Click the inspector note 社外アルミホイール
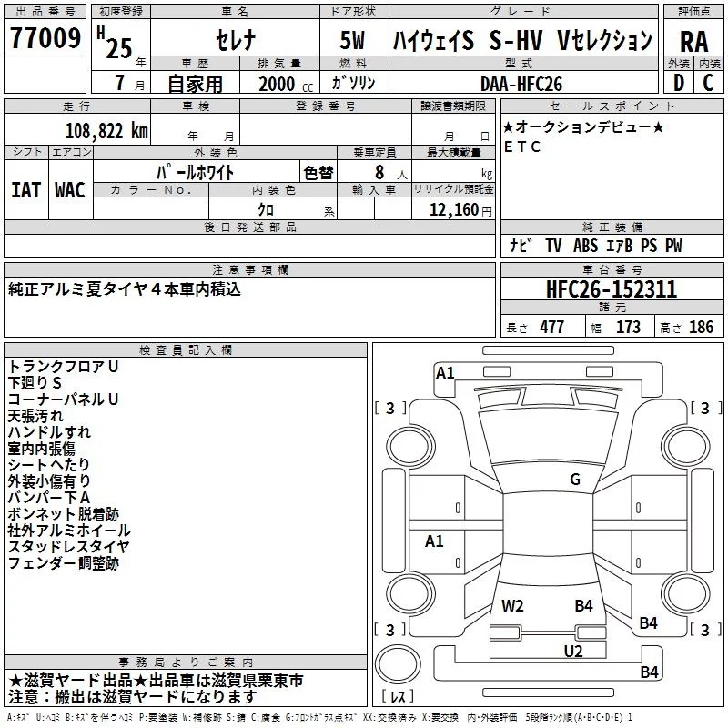Image resolution: width=728 pixels, height=728 pixels. pos(70,531)
